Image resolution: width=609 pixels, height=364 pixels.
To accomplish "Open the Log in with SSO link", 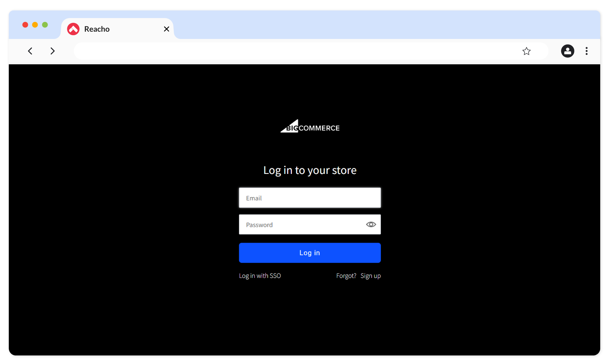I will point(259,276).
